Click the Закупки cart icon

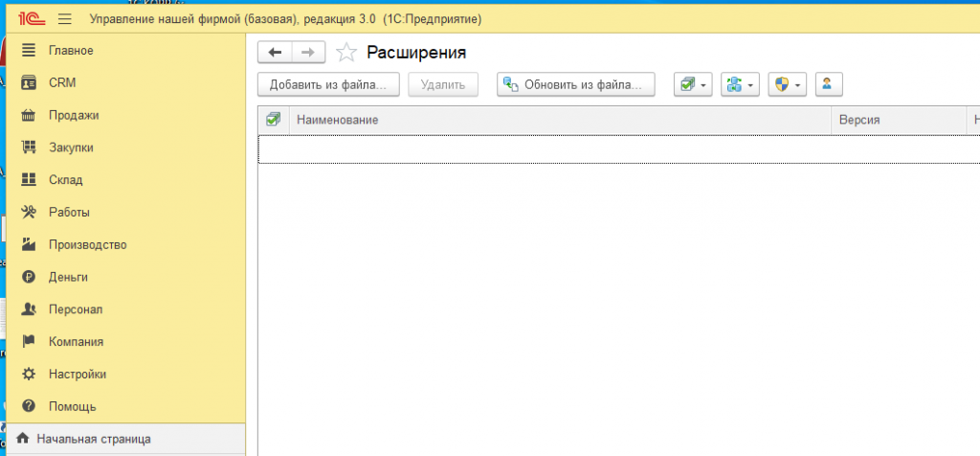coord(29,148)
